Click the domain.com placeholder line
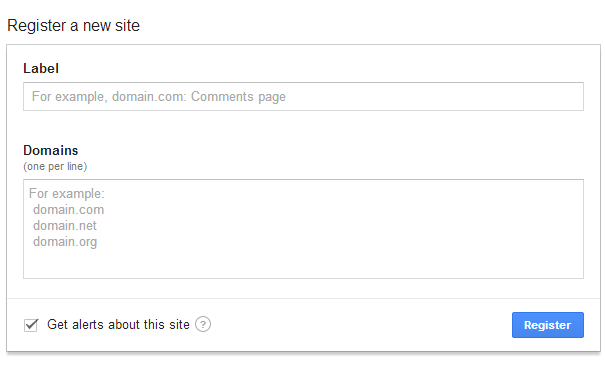Viewport: 605px width, 371px height. pos(69,210)
